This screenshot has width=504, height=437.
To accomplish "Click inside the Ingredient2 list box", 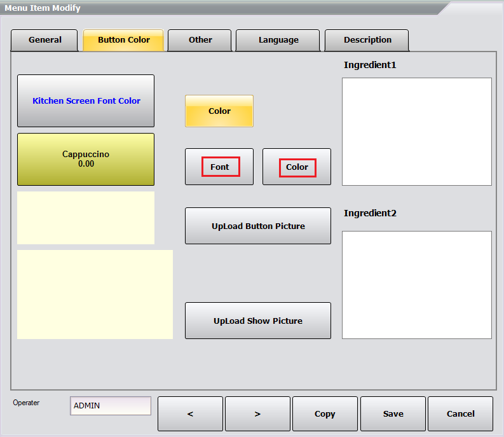I will click(417, 285).
